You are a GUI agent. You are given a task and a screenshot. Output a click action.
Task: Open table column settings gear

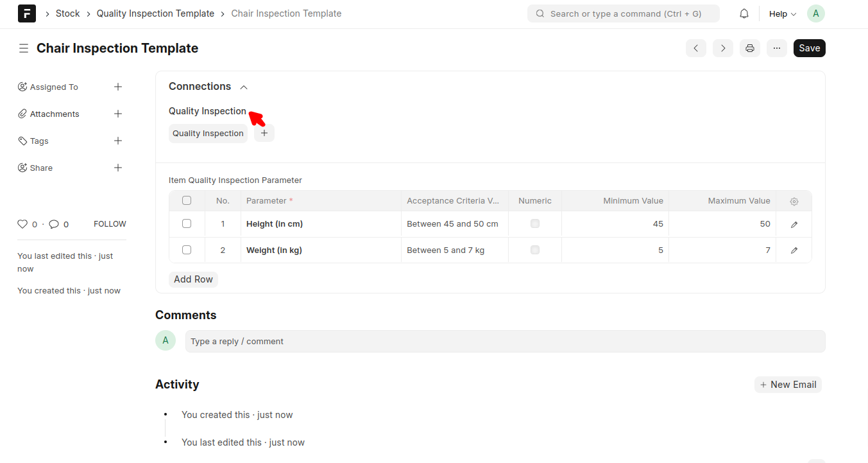794,200
